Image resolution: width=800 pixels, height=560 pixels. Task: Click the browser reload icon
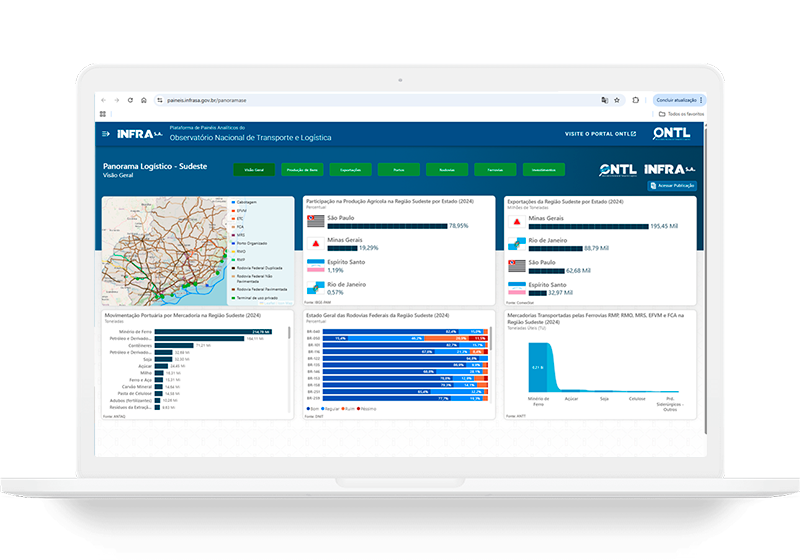click(x=131, y=100)
